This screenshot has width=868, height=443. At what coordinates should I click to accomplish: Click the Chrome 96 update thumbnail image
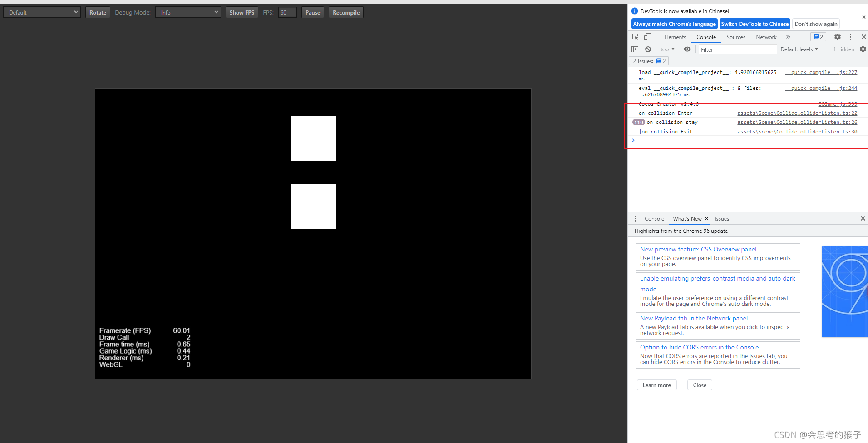[844, 291]
